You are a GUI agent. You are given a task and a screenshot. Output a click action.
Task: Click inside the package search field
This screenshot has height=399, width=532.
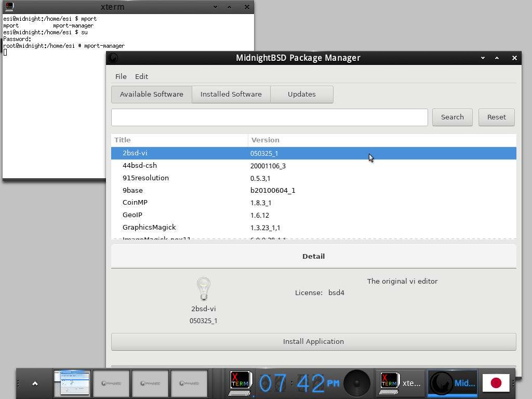269,117
